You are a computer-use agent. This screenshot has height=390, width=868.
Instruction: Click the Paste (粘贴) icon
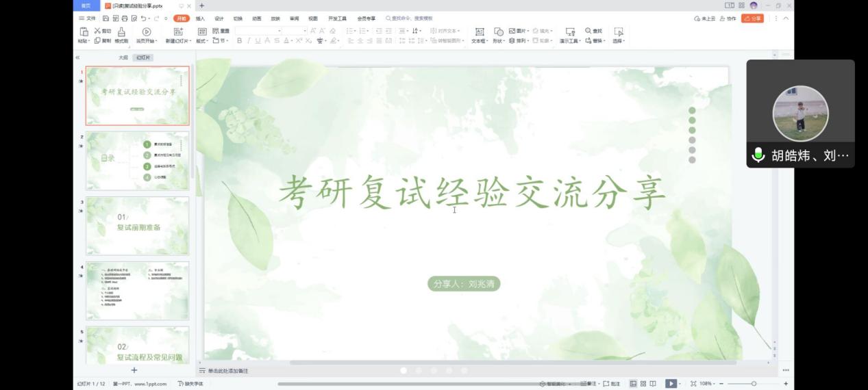84,31
